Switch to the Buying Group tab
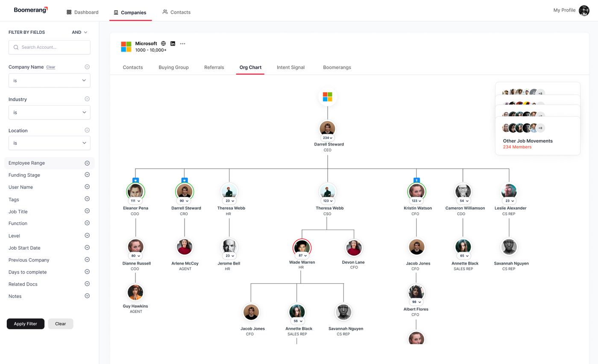 173,67
